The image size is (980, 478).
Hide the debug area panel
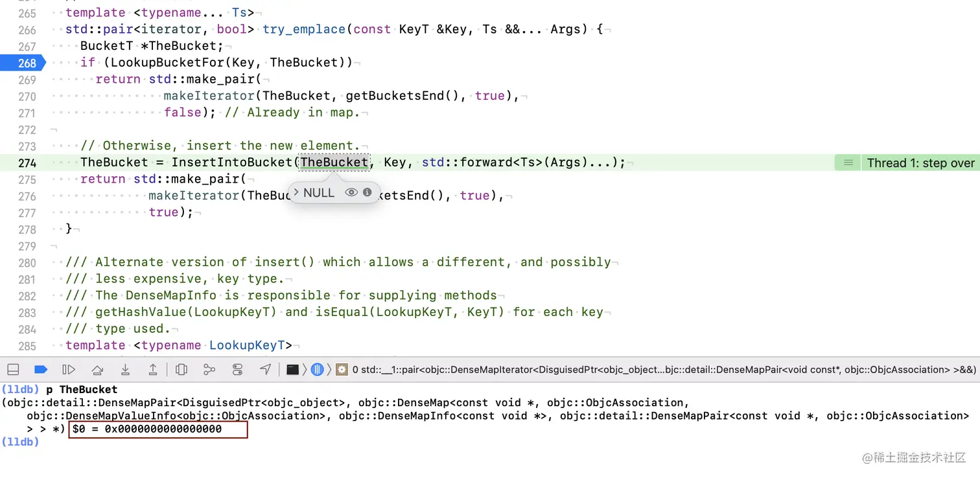[x=13, y=369]
